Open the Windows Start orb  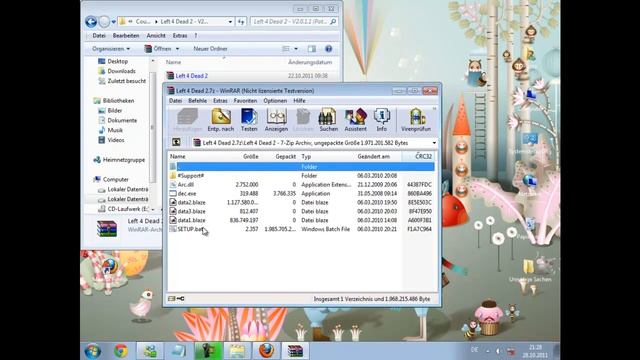tap(93, 351)
